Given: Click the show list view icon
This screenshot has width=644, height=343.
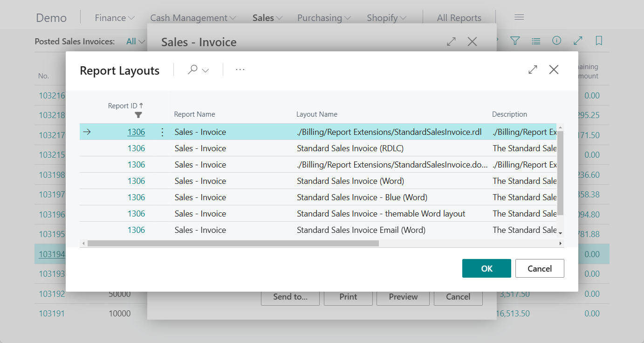Looking at the screenshot, I should [535, 41].
